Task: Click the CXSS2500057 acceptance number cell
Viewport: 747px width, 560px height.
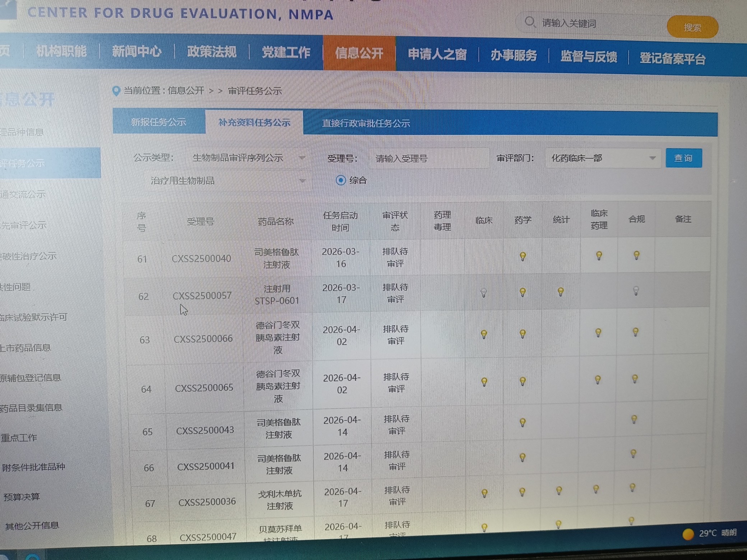Action: [x=202, y=295]
